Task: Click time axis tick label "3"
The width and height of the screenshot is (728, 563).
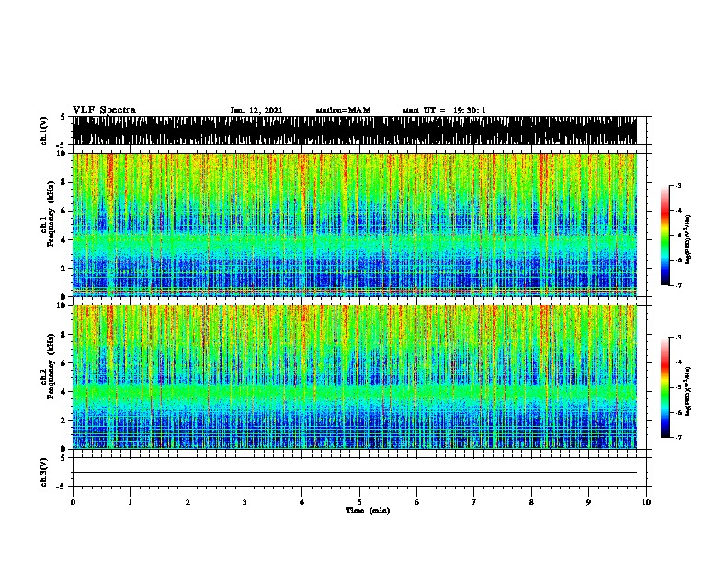Action: click(245, 501)
